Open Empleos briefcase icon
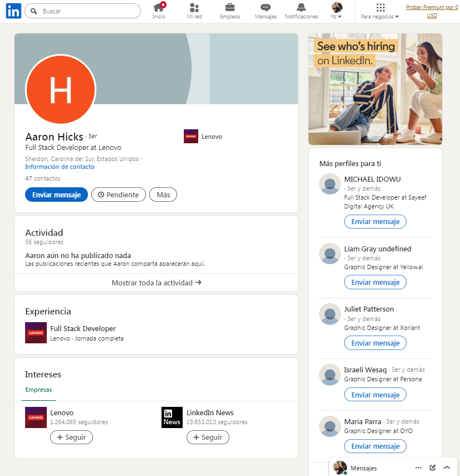This screenshot has height=476, width=460. click(x=230, y=7)
